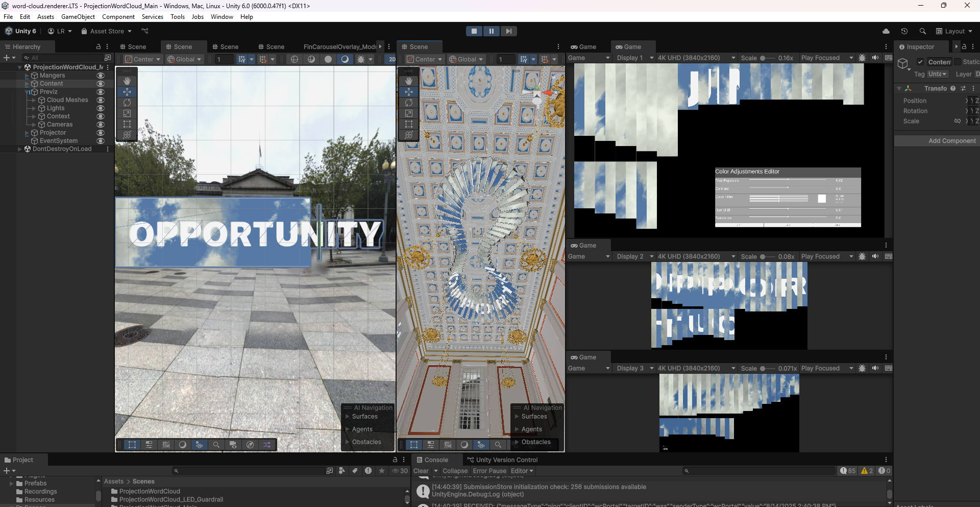Mute audio in Display 2 Game view
This screenshot has height=507, width=980.
coord(875,256)
